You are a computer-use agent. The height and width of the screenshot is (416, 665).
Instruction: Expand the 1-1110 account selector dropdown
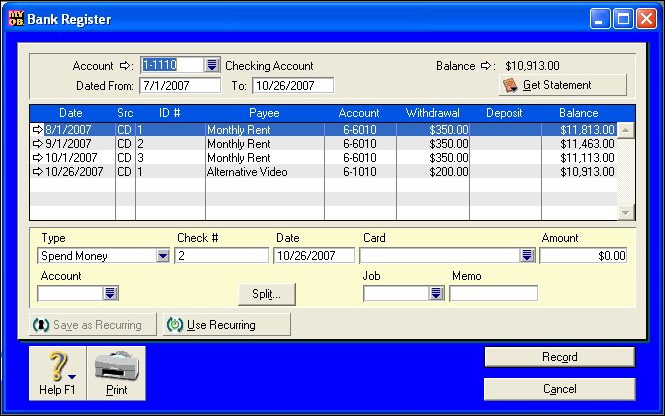click(212, 65)
